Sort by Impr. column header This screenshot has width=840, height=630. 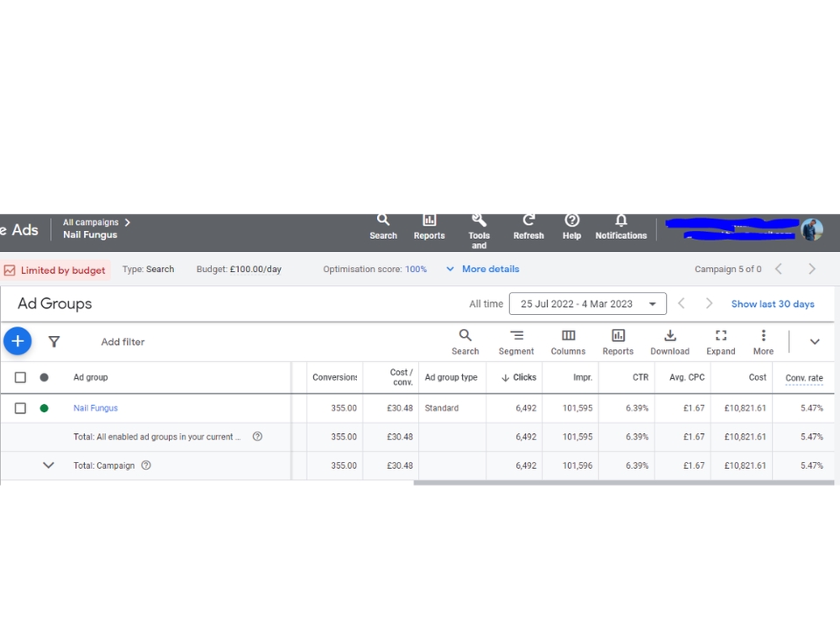click(583, 377)
